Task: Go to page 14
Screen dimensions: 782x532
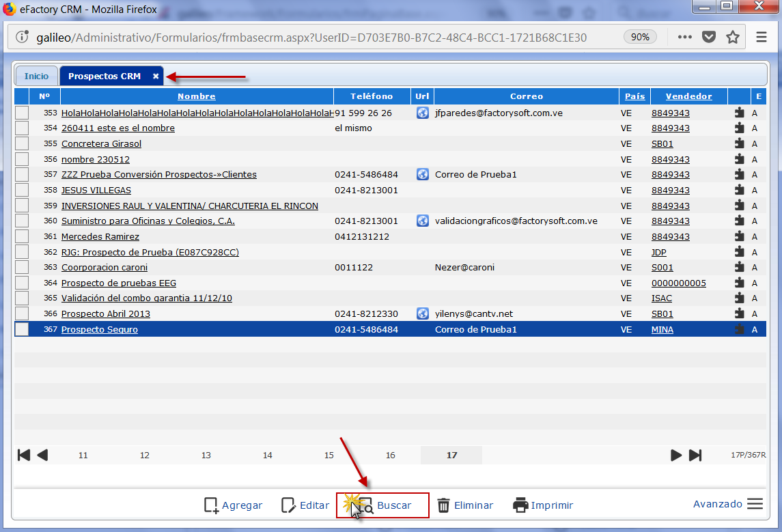Action: coord(267,456)
